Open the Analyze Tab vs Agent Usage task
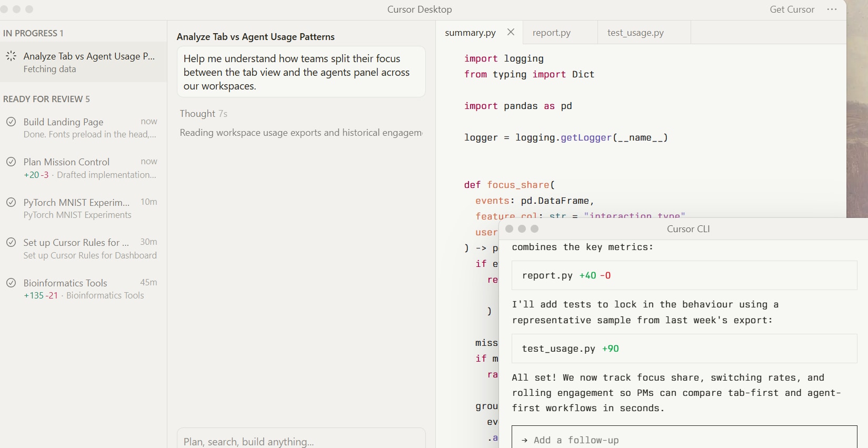This screenshot has width=868, height=448. 83,62
